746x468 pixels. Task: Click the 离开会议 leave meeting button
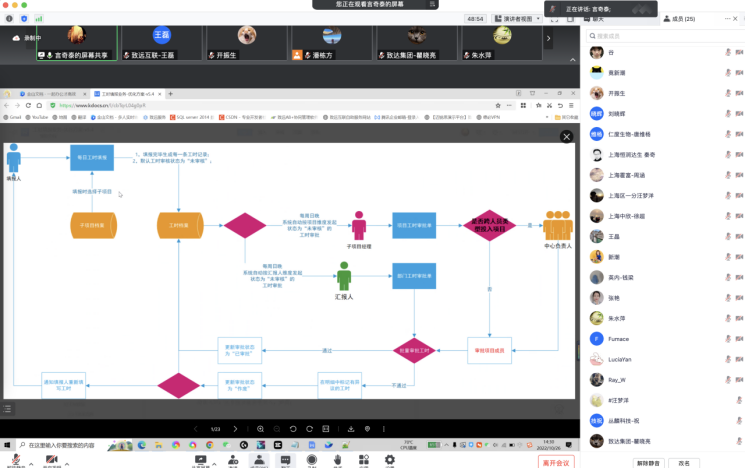click(556, 462)
